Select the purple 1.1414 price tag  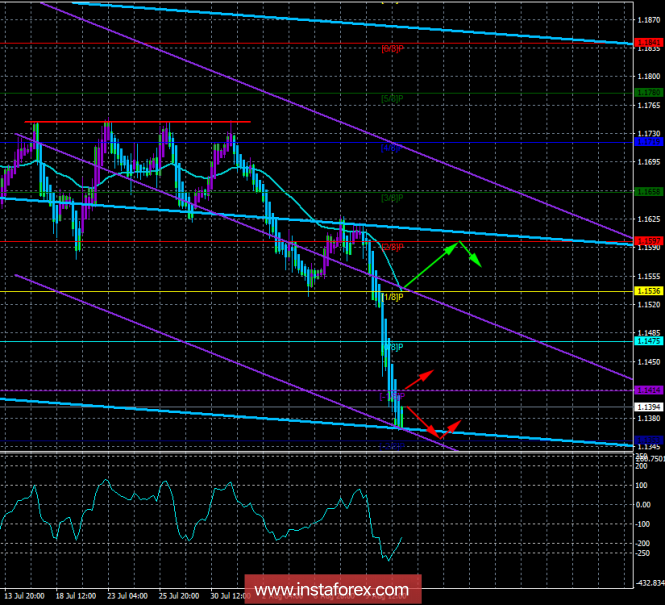[648, 390]
